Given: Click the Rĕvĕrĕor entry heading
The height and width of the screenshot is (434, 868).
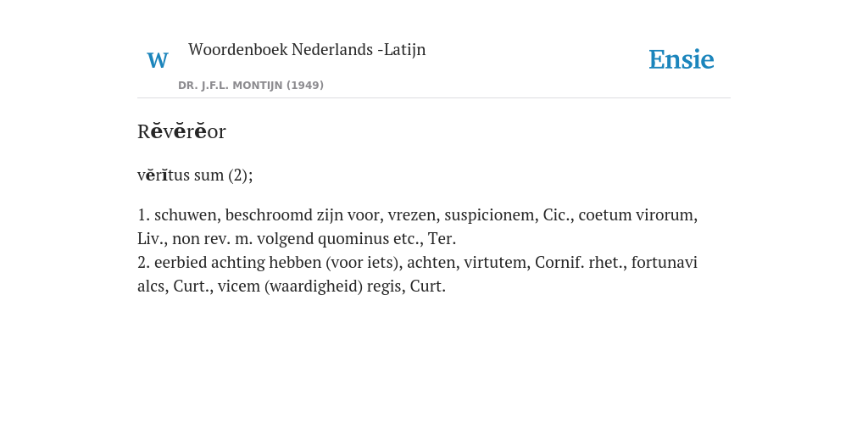Looking at the screenshot, I should click(x=181, y=131).
